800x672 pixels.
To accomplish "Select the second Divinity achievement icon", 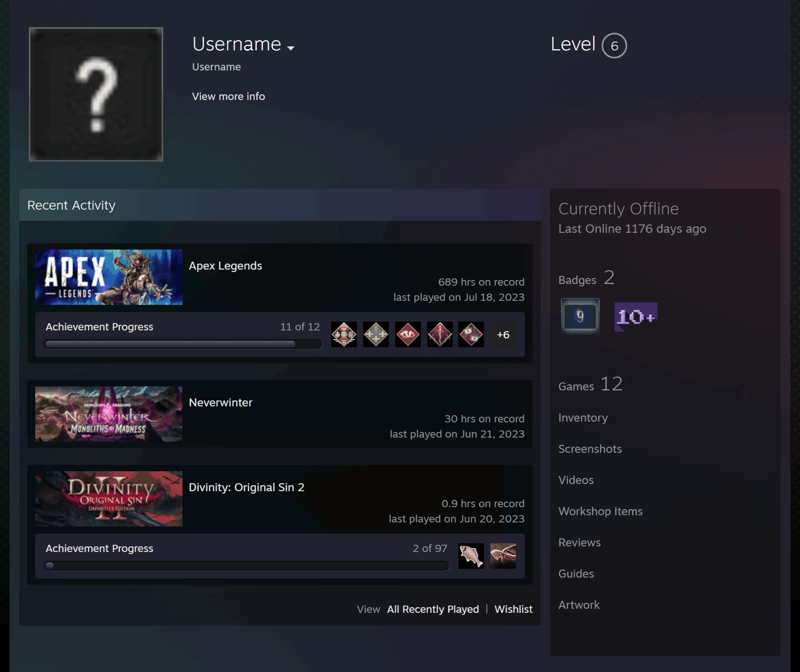I will pyautogui.click(x=503, y=556).
